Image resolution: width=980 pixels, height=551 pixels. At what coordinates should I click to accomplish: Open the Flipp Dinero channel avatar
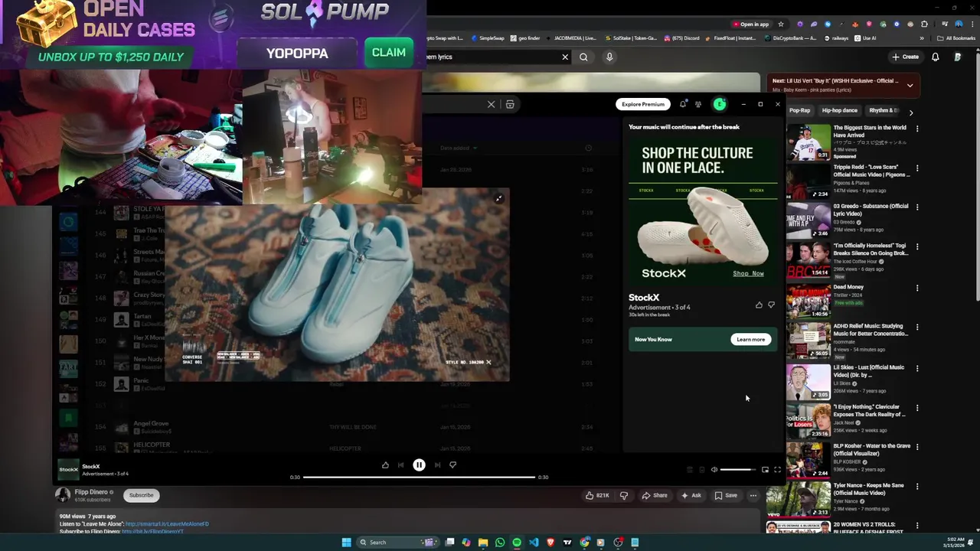63,495
